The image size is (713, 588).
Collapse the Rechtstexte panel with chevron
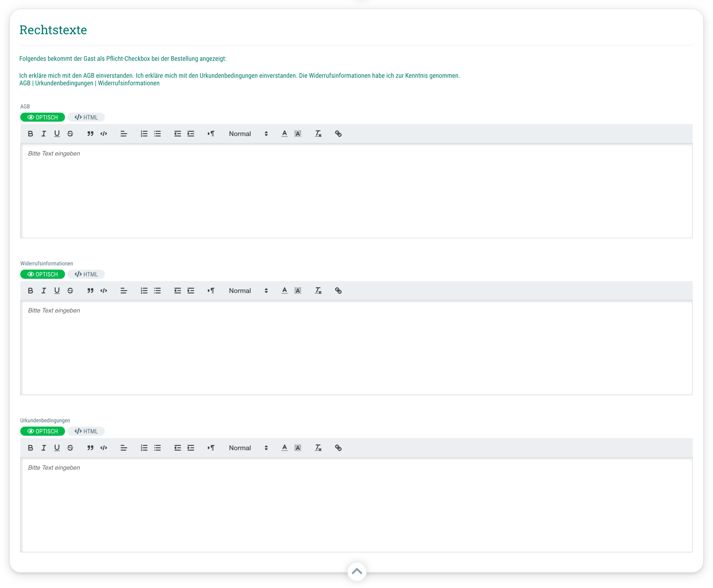(x=357, y=572)
